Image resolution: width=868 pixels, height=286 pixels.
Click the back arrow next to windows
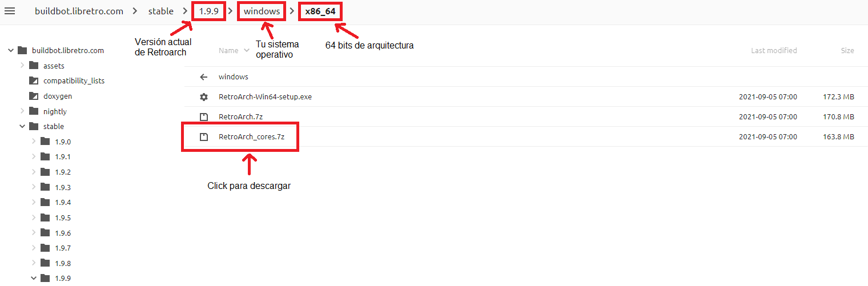coord(204,77)
